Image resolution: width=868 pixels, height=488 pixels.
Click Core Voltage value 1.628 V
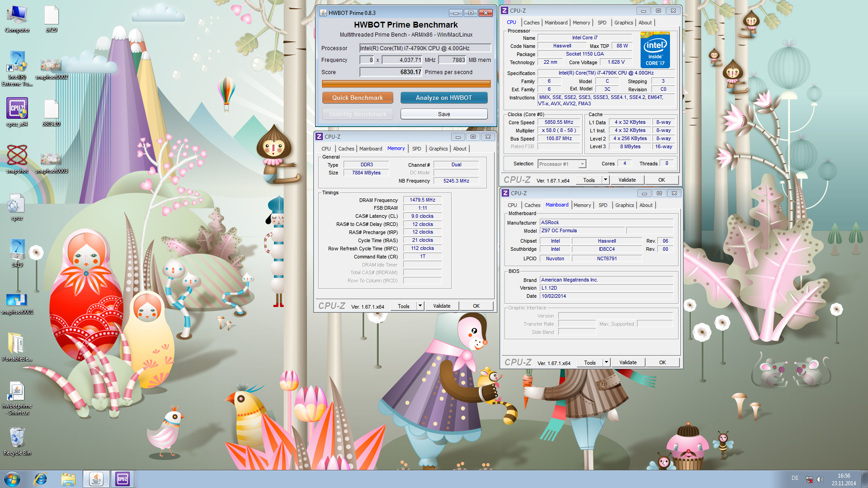click(616, 62)
